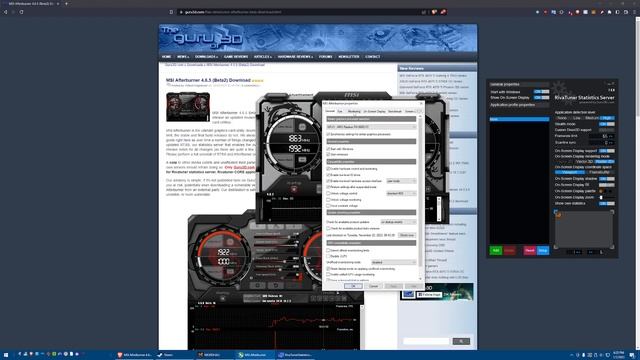Open the user mode access interface dropdown
This screenshot has height=360, width=640.
pyautogui.click(x=401, y=181)
